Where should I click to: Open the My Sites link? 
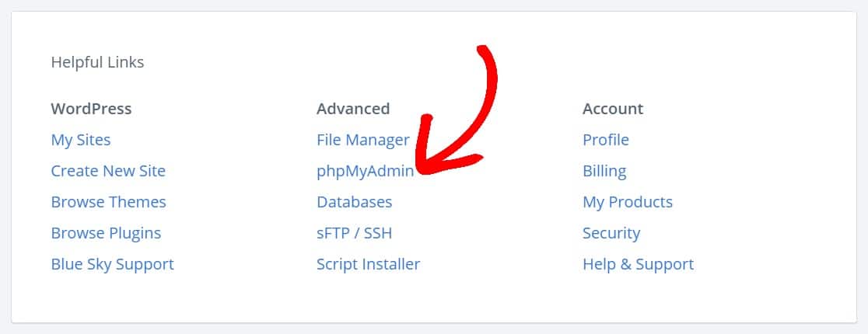pos(81,140)
